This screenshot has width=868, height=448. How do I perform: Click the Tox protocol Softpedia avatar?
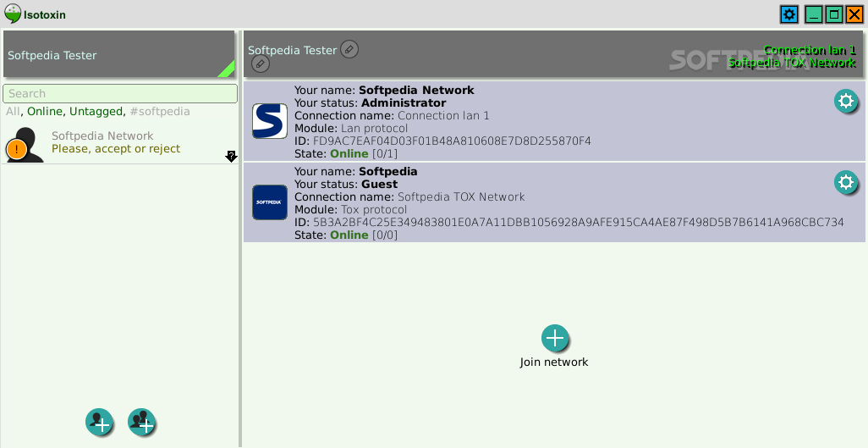pos(270,202)
